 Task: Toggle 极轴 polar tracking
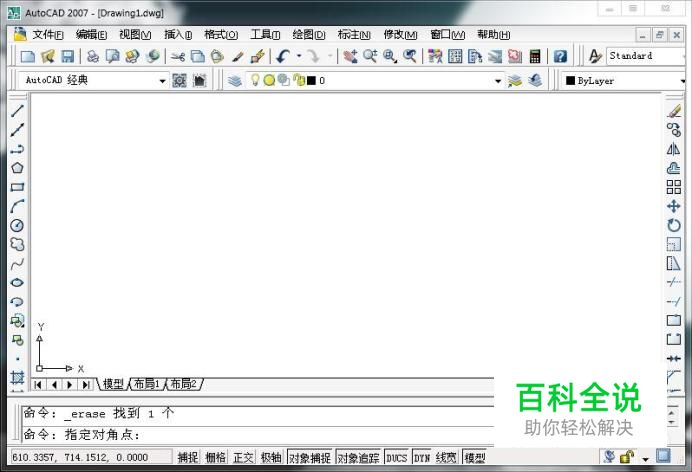click(x=271, y=458)
